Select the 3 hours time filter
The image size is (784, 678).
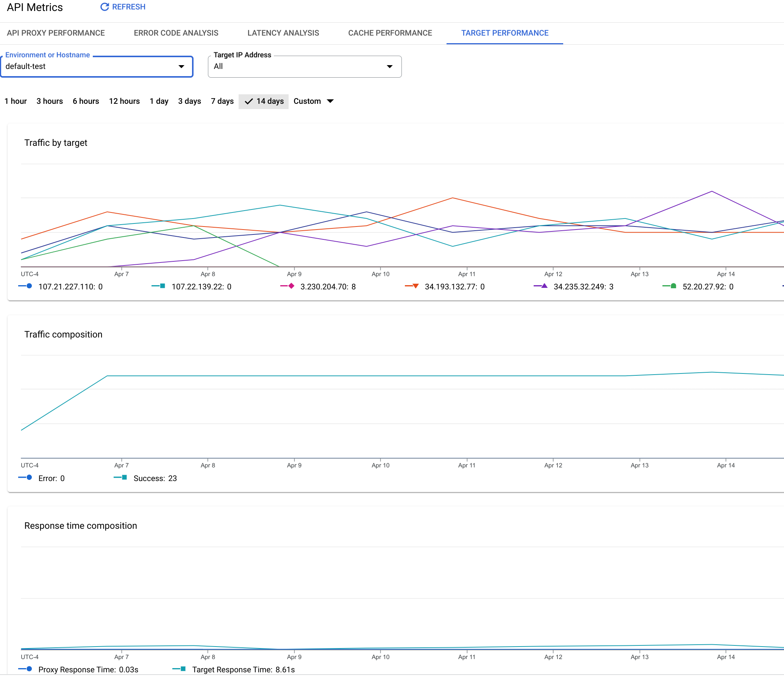point(49,102)
